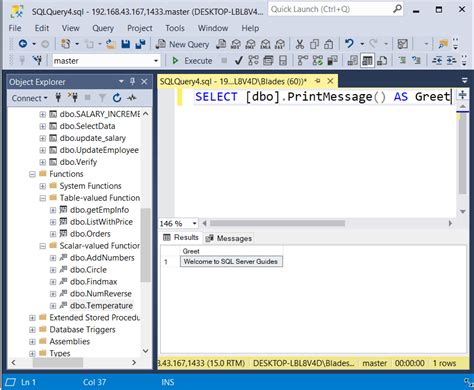This screenshot has height=390, width=474.
Task: Click the Quick Launch search magnifier
Action: point(397,9)
